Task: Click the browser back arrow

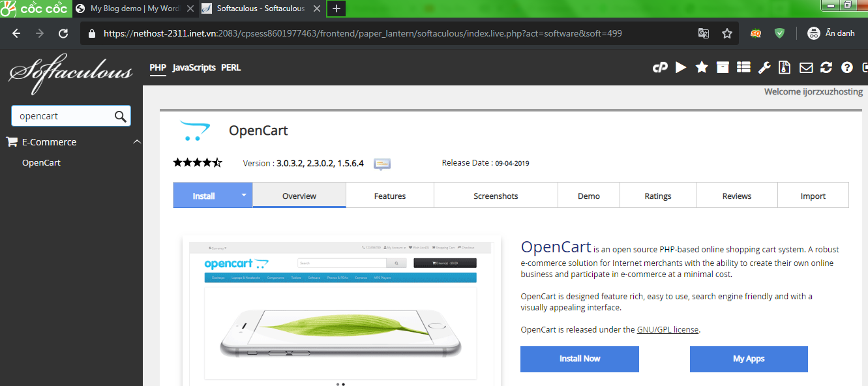Action: pos(16,33)
